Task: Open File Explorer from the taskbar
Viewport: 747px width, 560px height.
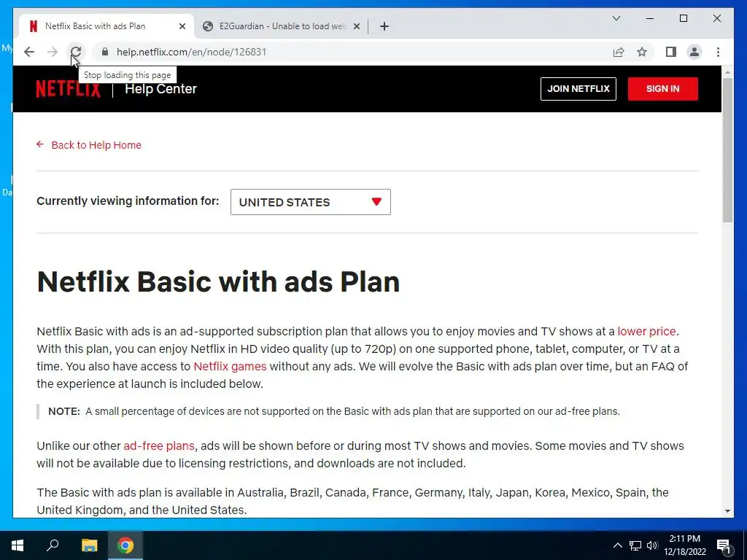Action: (x=89, y=545)
